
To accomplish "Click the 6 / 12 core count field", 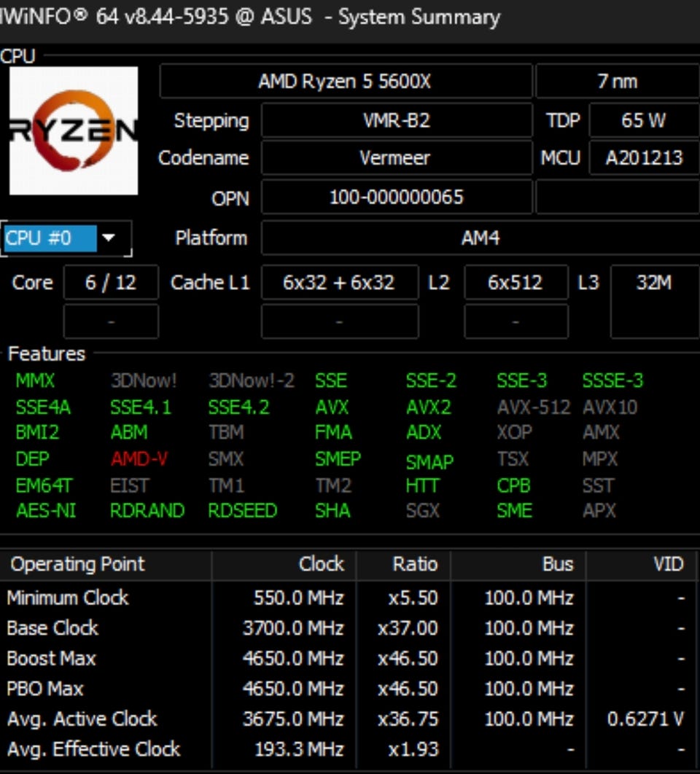I will pos(111,282).
